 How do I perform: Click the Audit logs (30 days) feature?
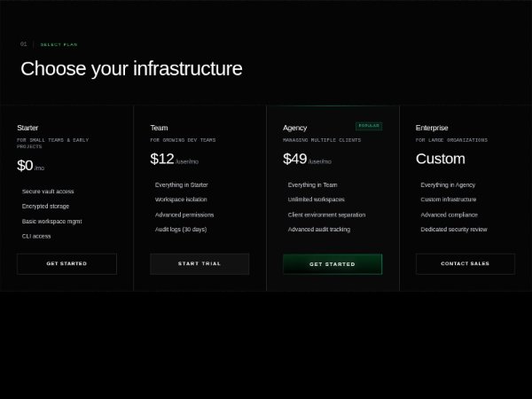click(181, 230)
